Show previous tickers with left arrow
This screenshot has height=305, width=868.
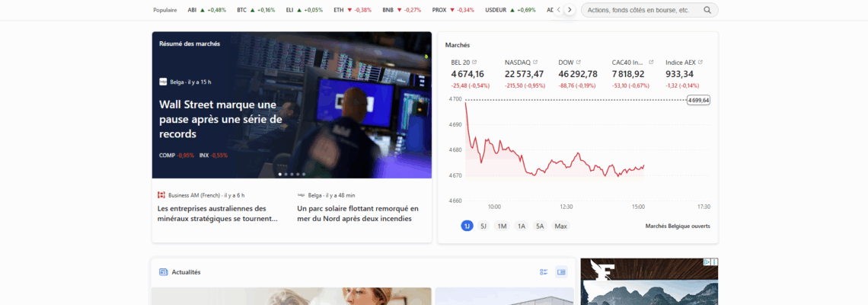pyautogui.click(x=558, y=10)
